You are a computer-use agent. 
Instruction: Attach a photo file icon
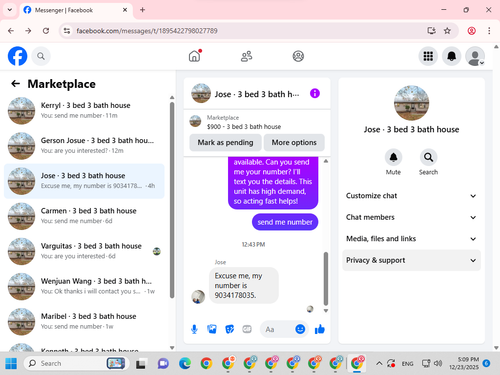[x=212, y=329]
